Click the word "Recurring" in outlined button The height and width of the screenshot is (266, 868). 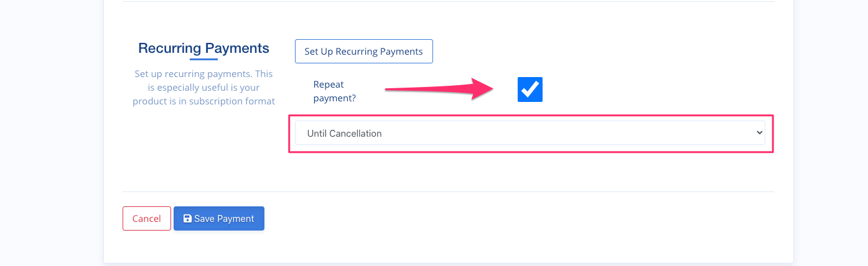[x=357, y=52]
